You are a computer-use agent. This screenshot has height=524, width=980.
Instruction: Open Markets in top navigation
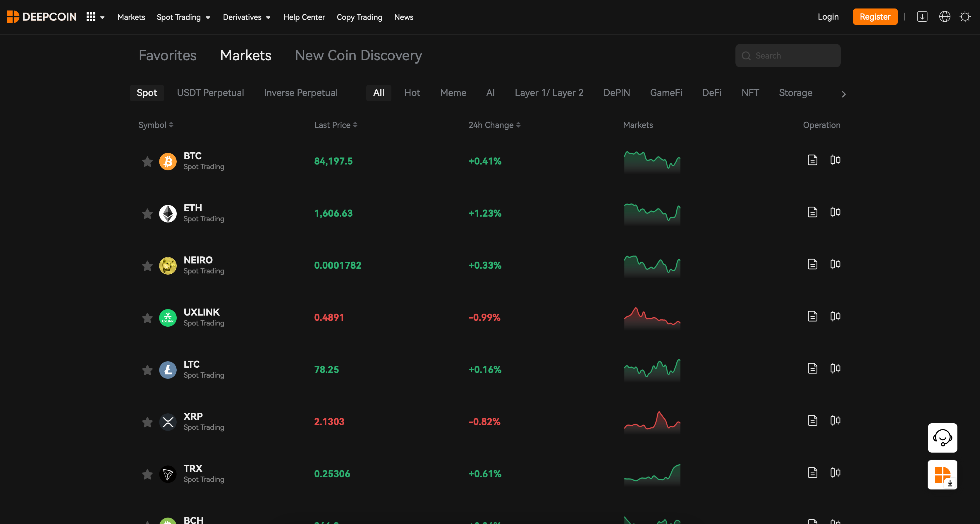(x=131, y=17)
